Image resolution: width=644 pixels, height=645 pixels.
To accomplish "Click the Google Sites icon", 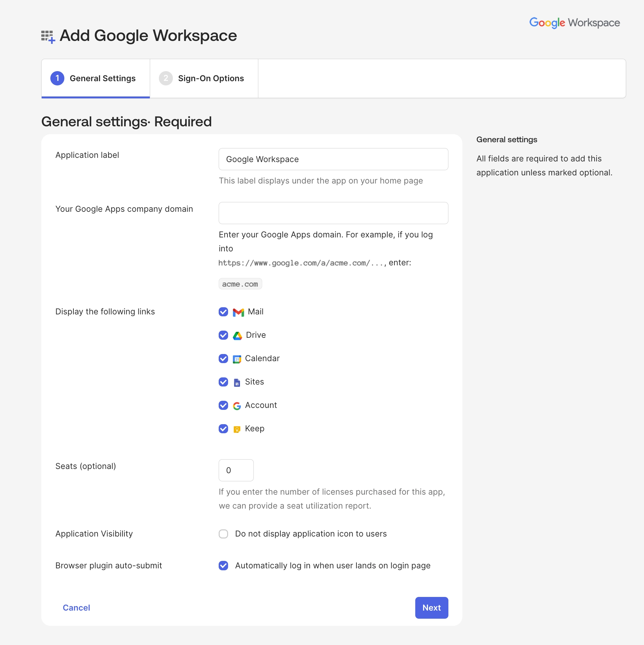I will click(x=237, y=383).
